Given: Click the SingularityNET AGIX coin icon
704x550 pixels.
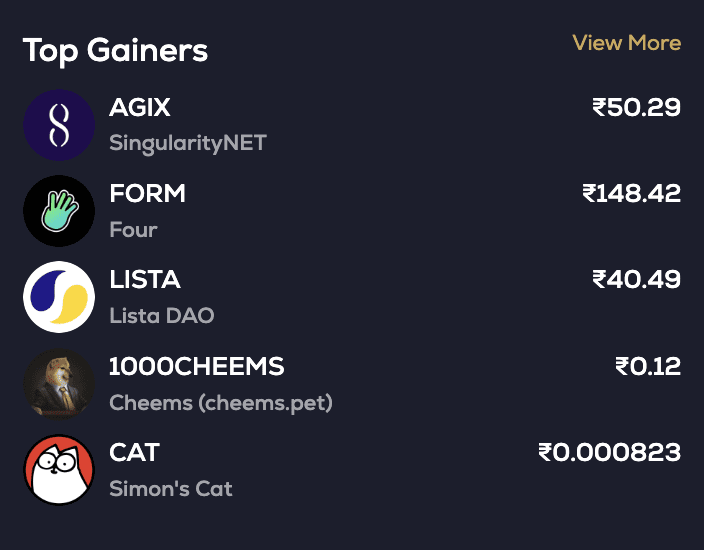Looking at the screenshot, I should coord(59,125).
